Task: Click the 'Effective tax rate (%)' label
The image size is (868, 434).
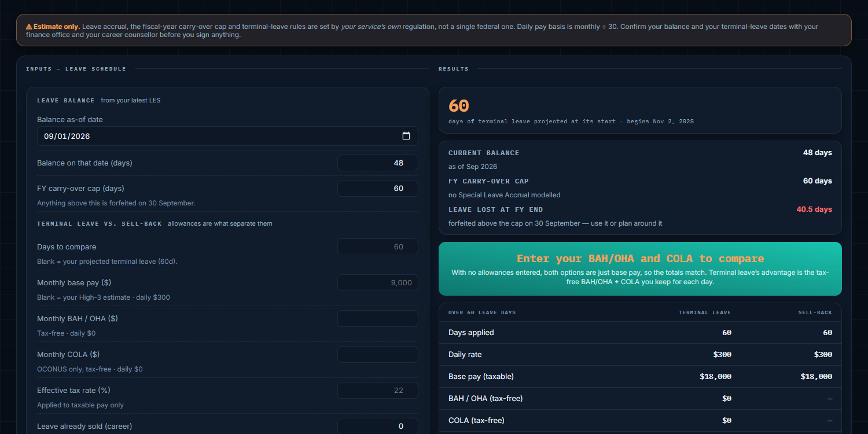Action: [73, 391]
